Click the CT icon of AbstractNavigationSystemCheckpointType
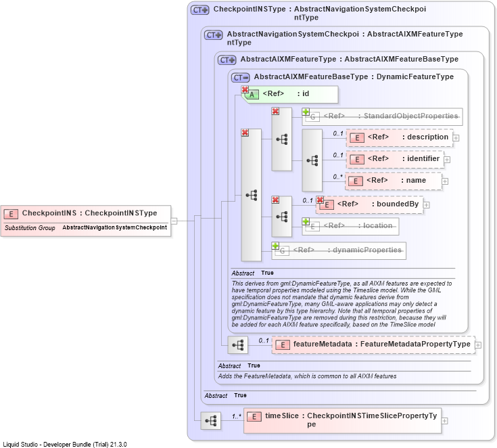Screen dimensions: 497x448 213,35
